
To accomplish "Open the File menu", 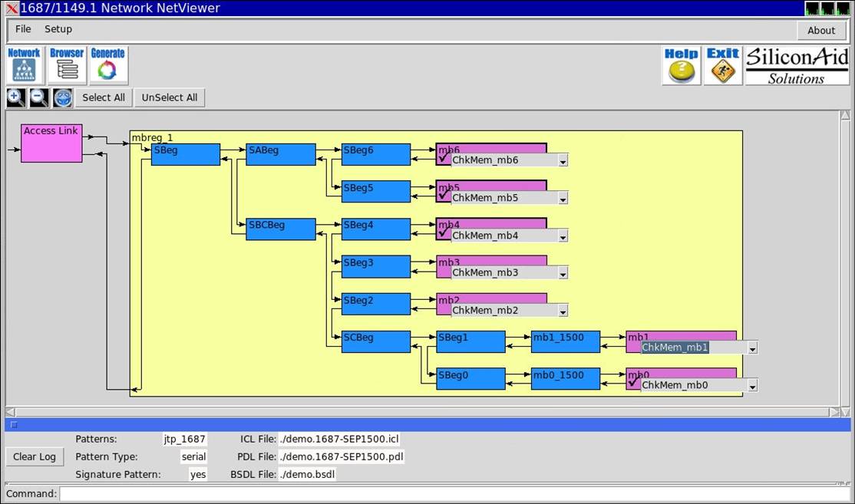I will coord(23,29).
